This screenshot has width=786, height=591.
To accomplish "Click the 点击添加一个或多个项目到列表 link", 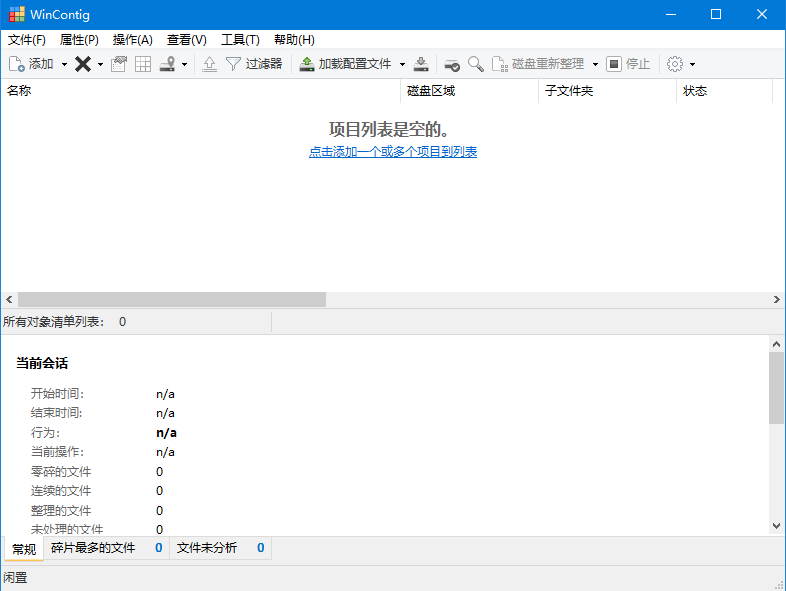I will (393, 151).
